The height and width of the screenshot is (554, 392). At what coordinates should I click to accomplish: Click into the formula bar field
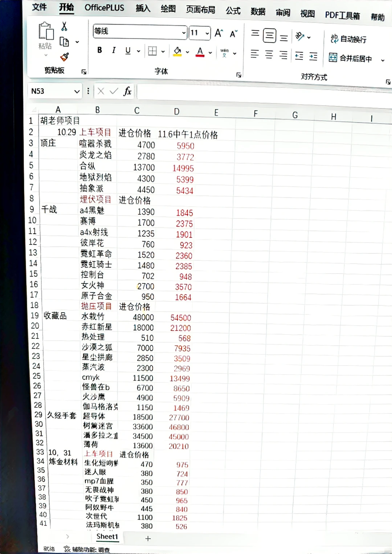[x=264, y=94]
